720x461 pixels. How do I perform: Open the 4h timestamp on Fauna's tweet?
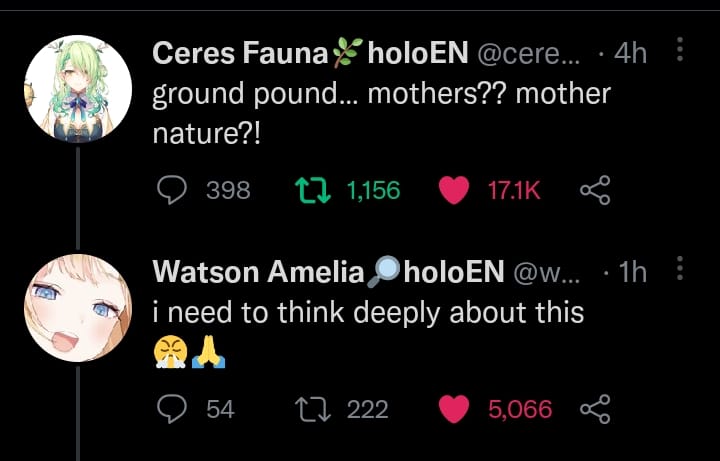click(x=630, y=55)
